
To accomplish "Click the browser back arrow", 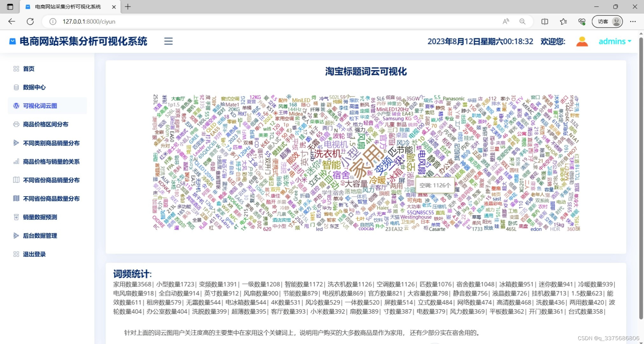I will tap(11, 21).
